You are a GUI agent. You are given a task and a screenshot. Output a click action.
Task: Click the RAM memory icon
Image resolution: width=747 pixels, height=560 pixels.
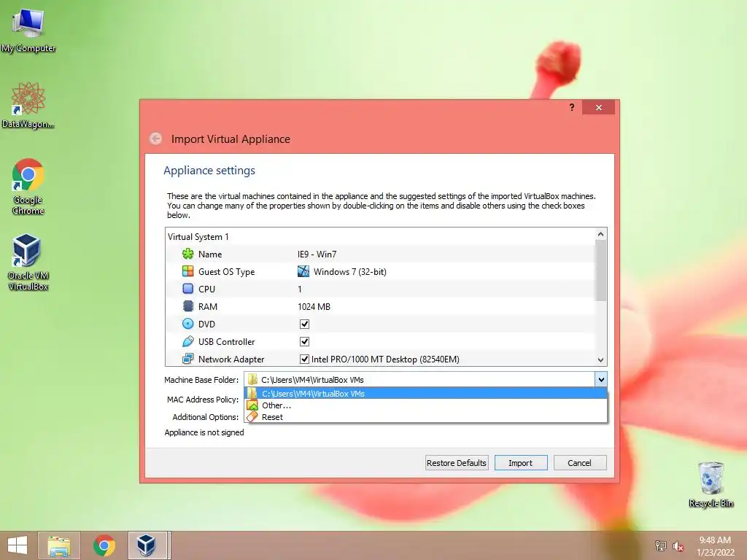[x=187, y=306]
